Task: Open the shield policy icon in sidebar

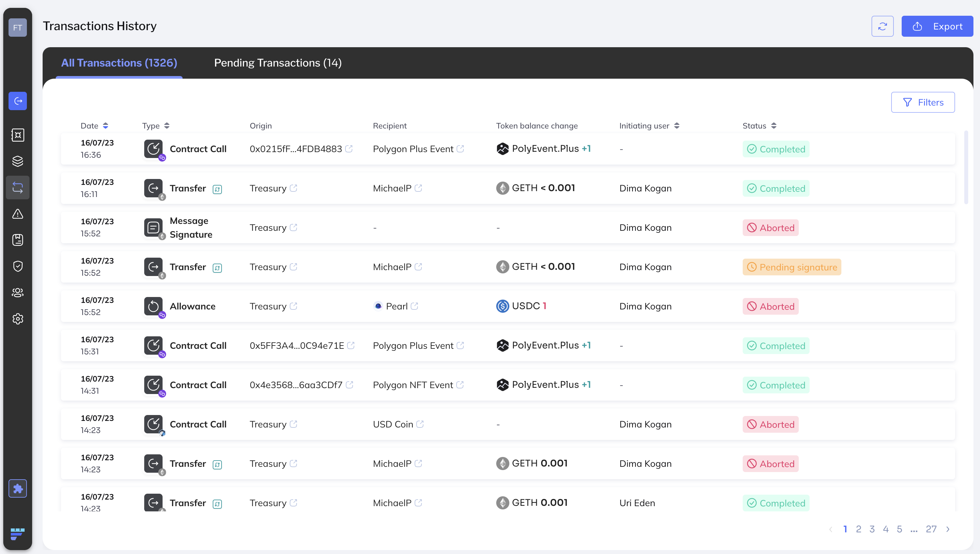Action: point(17,266)
